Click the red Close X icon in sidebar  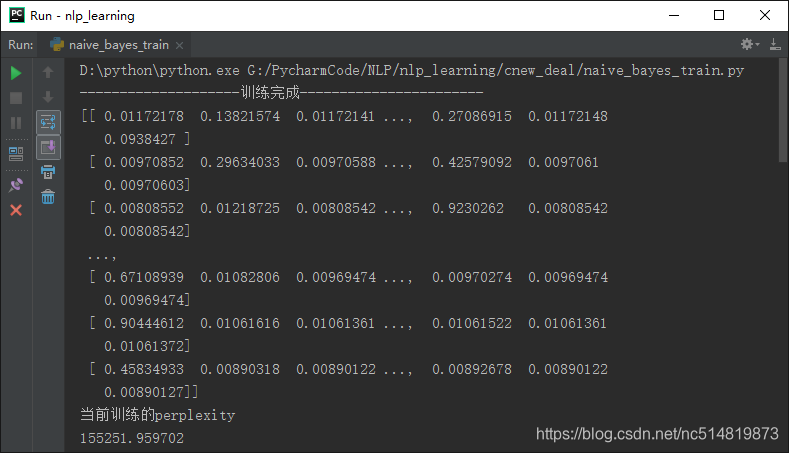click(x=16, y=210)
